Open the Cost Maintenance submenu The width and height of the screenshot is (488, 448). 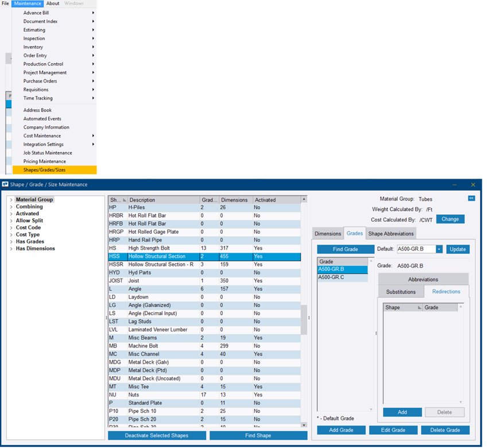[x=55, y=136]
